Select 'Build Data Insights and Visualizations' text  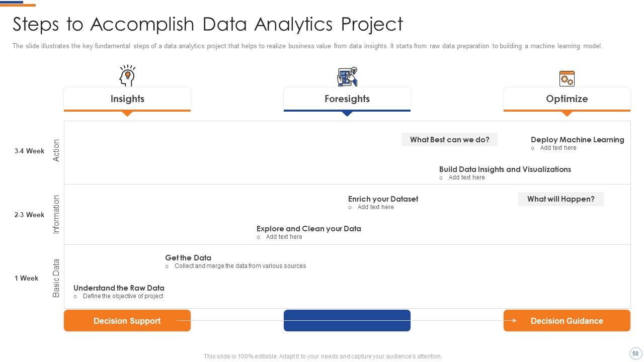point(505,169)
